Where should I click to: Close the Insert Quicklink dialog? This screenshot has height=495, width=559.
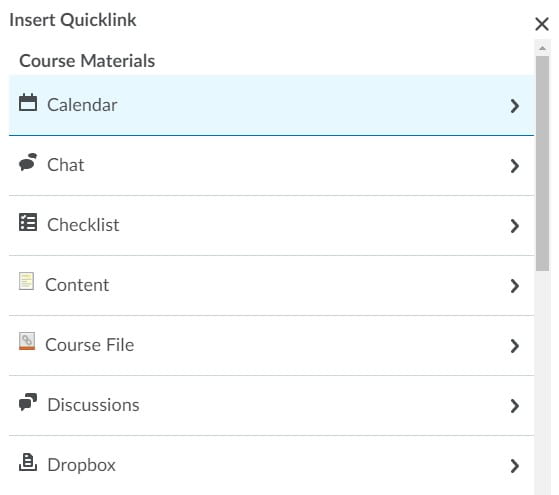(542, 24)
